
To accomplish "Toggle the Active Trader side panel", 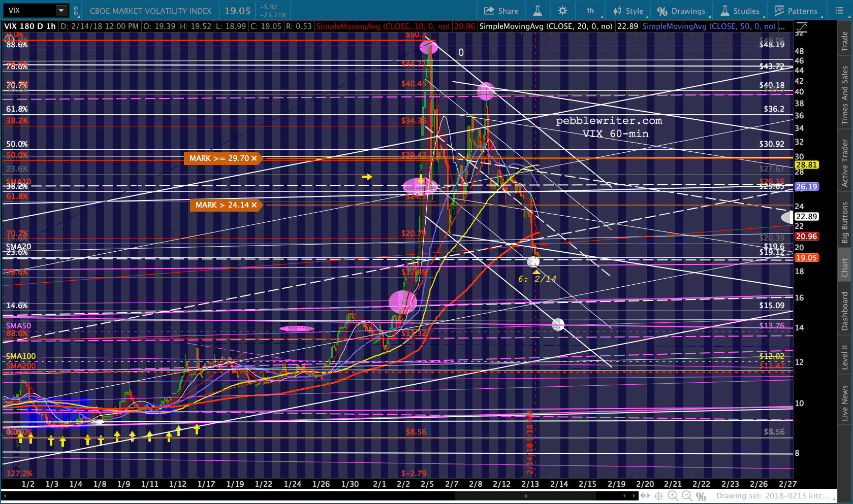I will (845, 163).
